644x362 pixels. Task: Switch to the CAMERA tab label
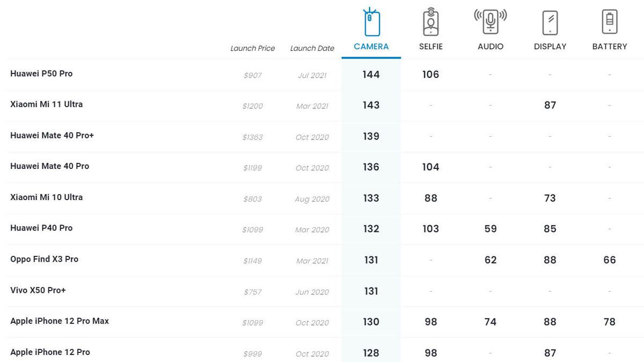pyautogui.click(x=371, y=47)
